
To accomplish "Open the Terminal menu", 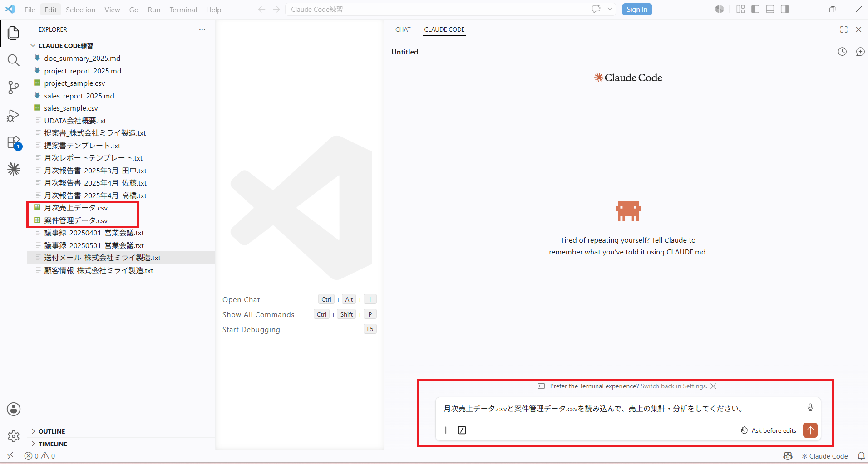I will pos(183,10).
